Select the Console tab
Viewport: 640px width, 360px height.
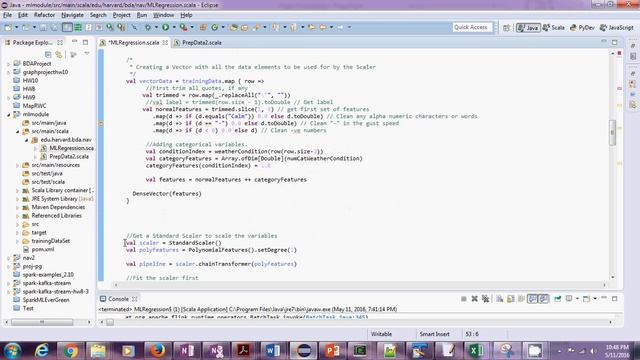[x=118, y=299]
